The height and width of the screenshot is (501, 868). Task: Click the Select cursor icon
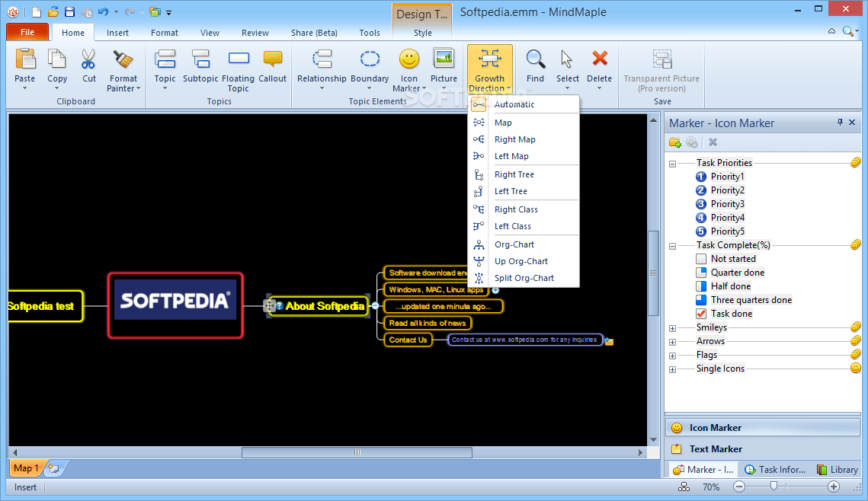click(x=567, y=59)
